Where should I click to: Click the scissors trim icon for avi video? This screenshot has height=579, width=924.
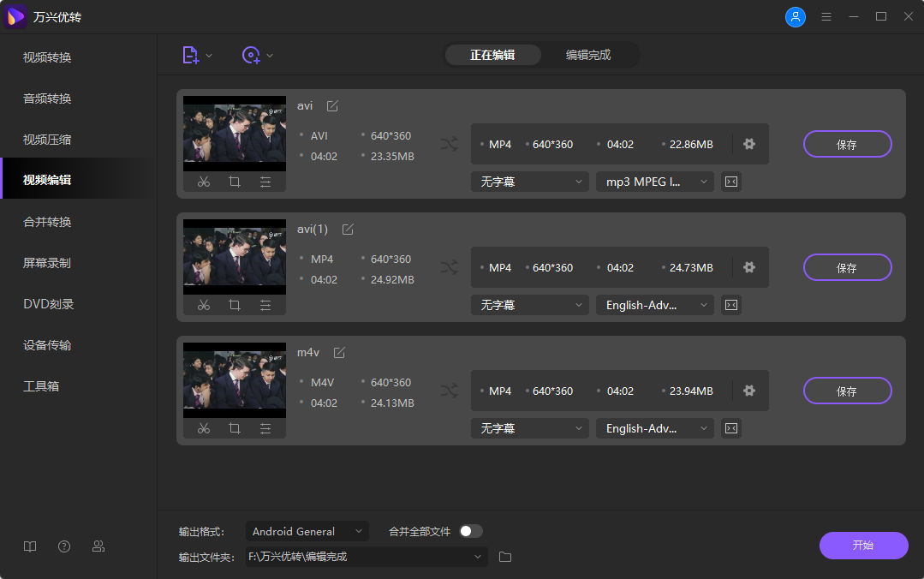point(203,182)
